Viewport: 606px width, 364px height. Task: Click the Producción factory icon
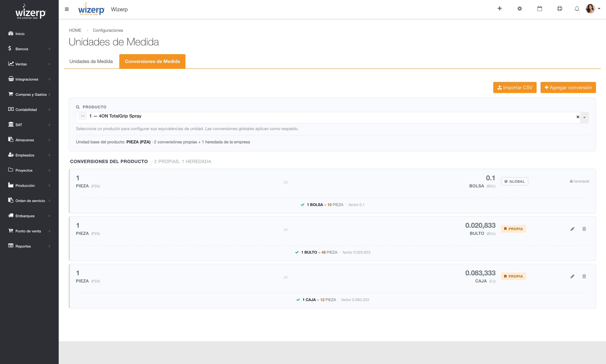tap(11, 185)
